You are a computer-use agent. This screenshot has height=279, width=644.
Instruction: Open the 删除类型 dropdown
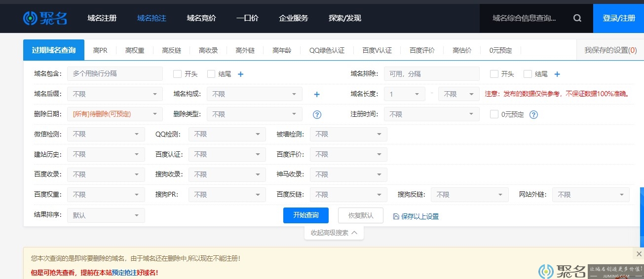coord(255,114)
